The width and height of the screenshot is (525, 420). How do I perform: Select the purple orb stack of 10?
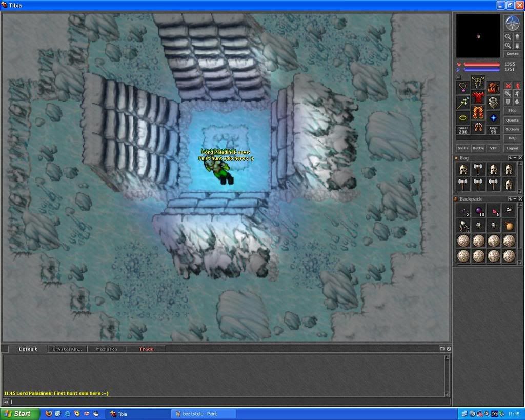click(478, 211)
